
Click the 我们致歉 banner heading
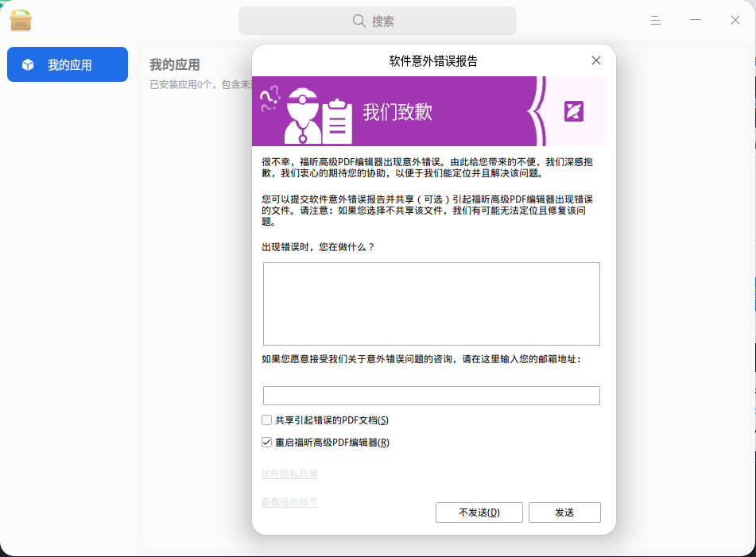(397, 112)
